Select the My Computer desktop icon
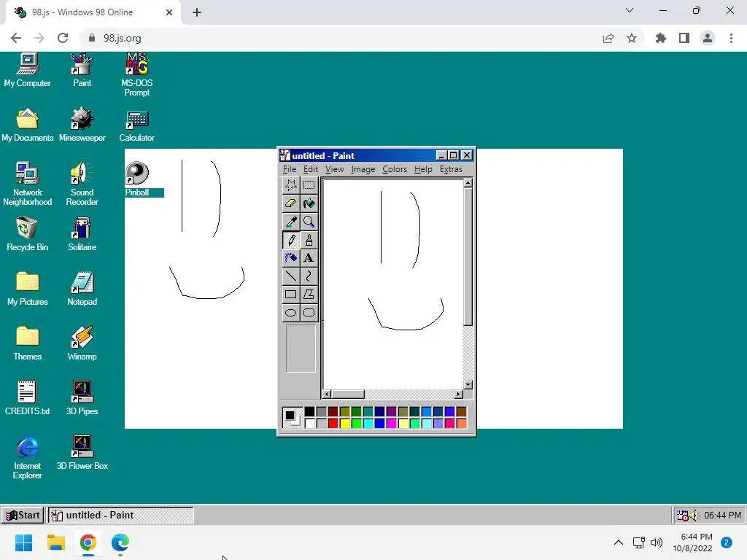747x560 pixels. [x=27, y=71]
